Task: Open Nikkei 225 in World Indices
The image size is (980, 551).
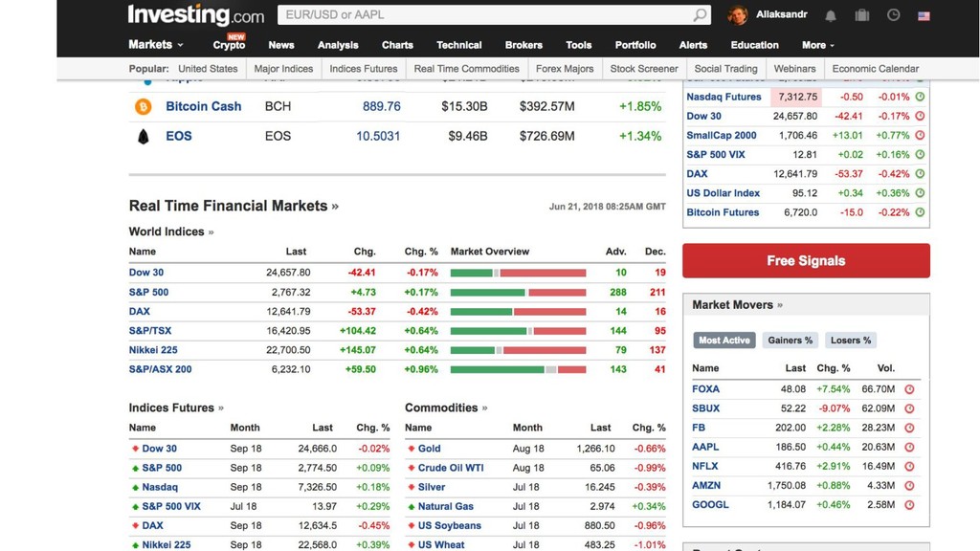Action: 153,350
